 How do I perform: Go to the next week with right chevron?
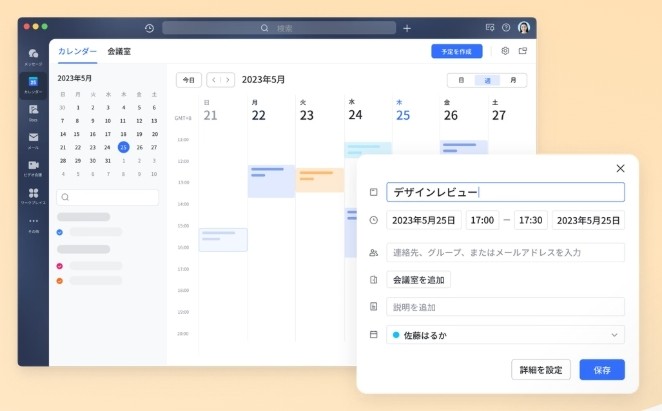[x=228, y=80]
